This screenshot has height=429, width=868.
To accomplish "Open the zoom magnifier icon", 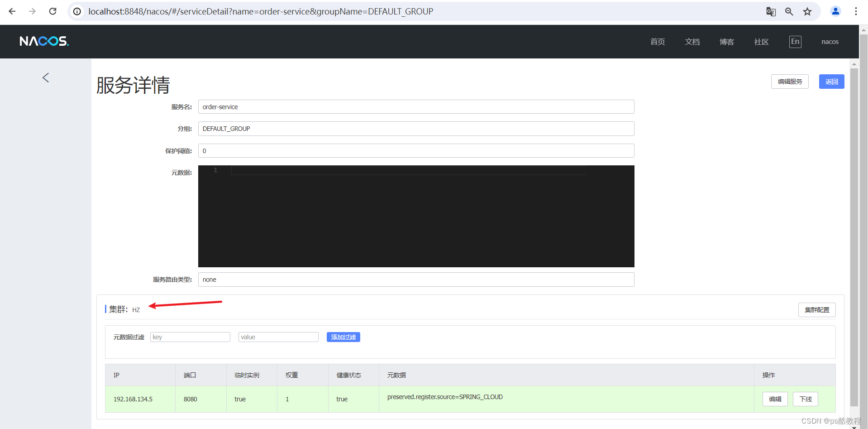I will coord(789,11).
